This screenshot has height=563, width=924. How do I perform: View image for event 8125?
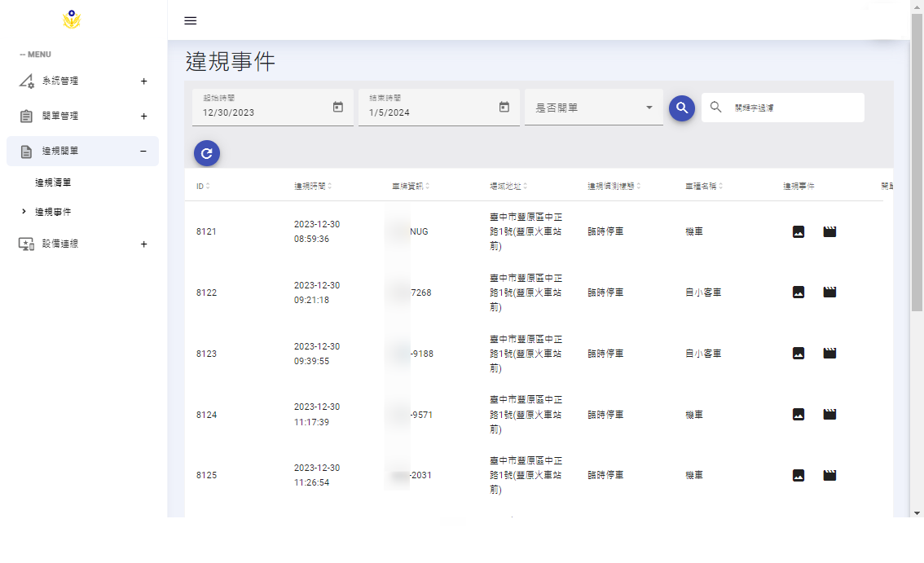pyautogui.click(x=799, y=475)
